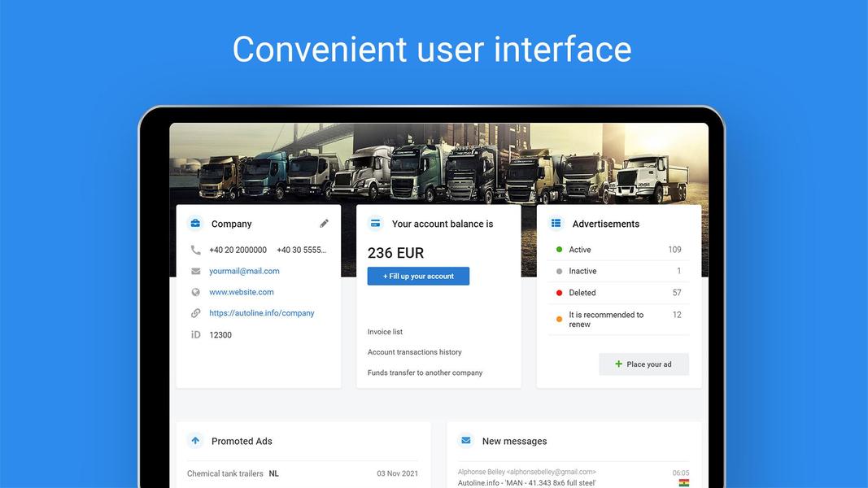Click the 06:05 message timestamp
Image resolution: width=868 pixels, height=488 pixels.
tap(681, 473)
